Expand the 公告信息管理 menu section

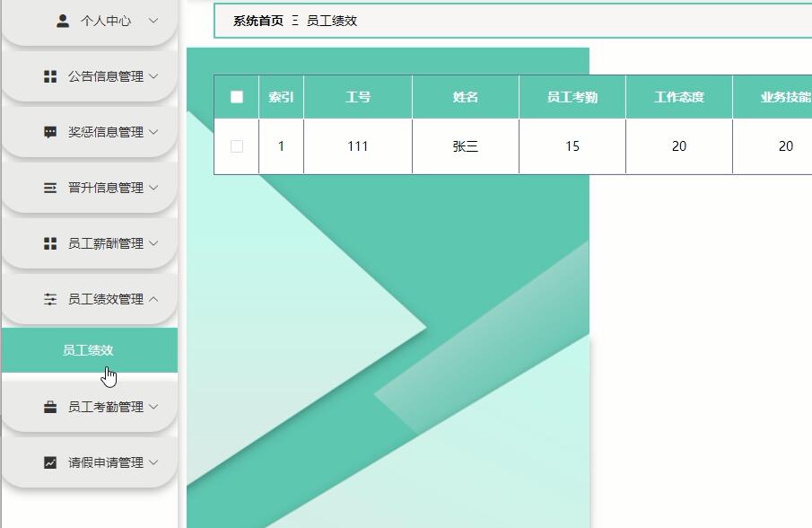(x=103, y=76)
